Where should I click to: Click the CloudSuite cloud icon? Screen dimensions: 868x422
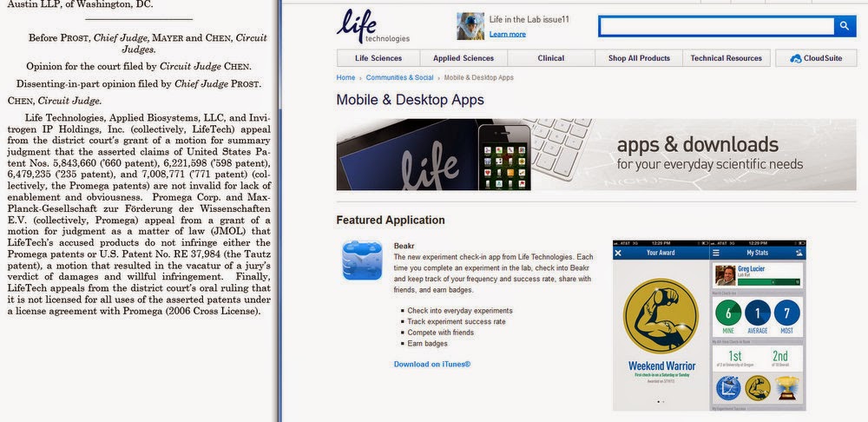[x=796, y=58]
